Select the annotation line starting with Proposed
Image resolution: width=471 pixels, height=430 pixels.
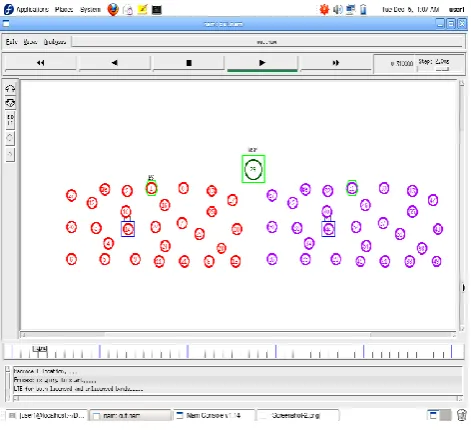click(x=55, y=380)
